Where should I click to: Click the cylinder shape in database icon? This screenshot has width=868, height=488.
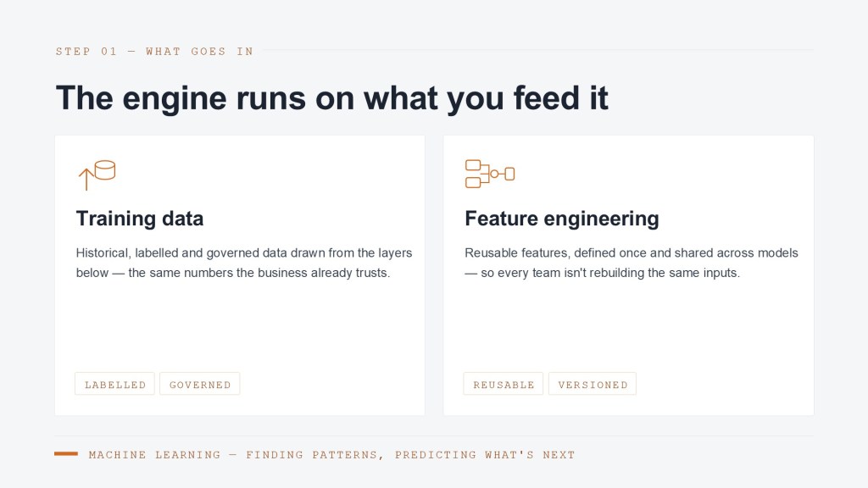tap(105, 169)
